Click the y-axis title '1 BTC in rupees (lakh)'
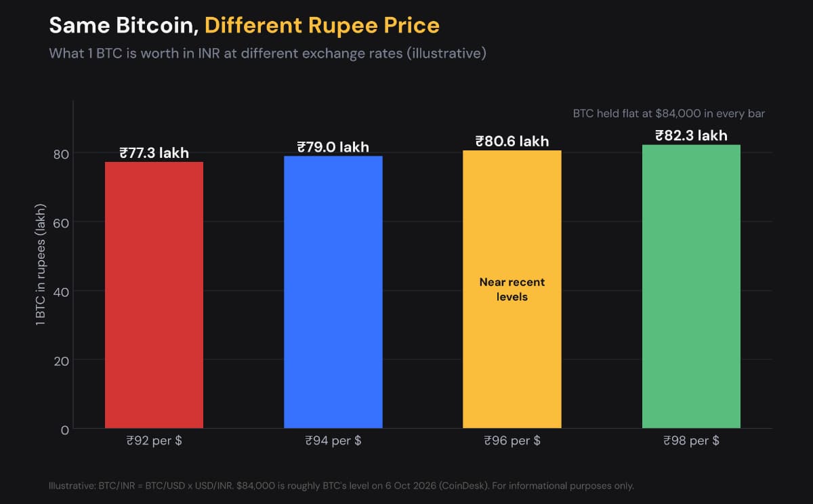Image resolution: width=813 pixels, height=504 pixels. pyautogui.click(x=41, y=264)
